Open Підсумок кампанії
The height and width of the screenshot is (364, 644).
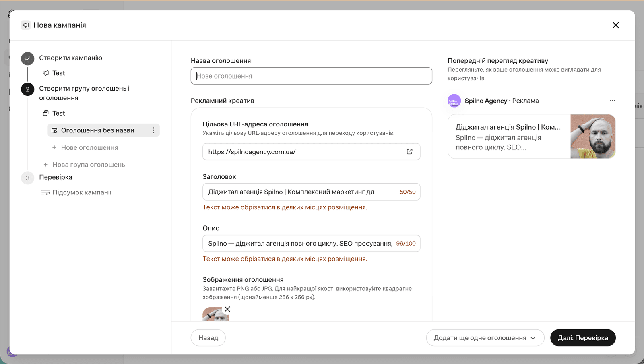[76, 192]
